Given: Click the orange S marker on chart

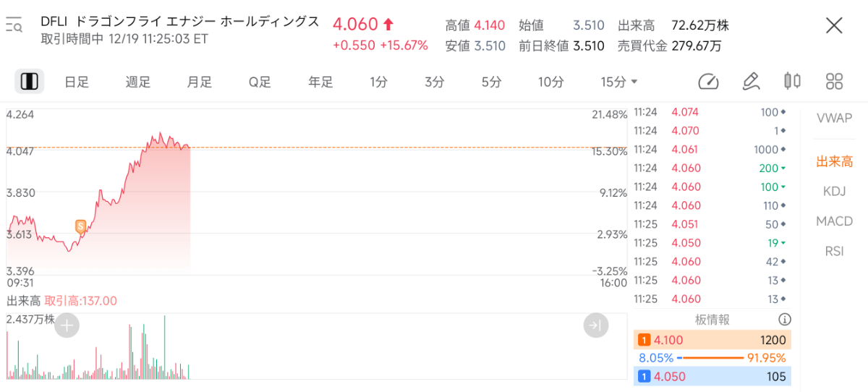Looking at the screenshot, I should 80,226.
